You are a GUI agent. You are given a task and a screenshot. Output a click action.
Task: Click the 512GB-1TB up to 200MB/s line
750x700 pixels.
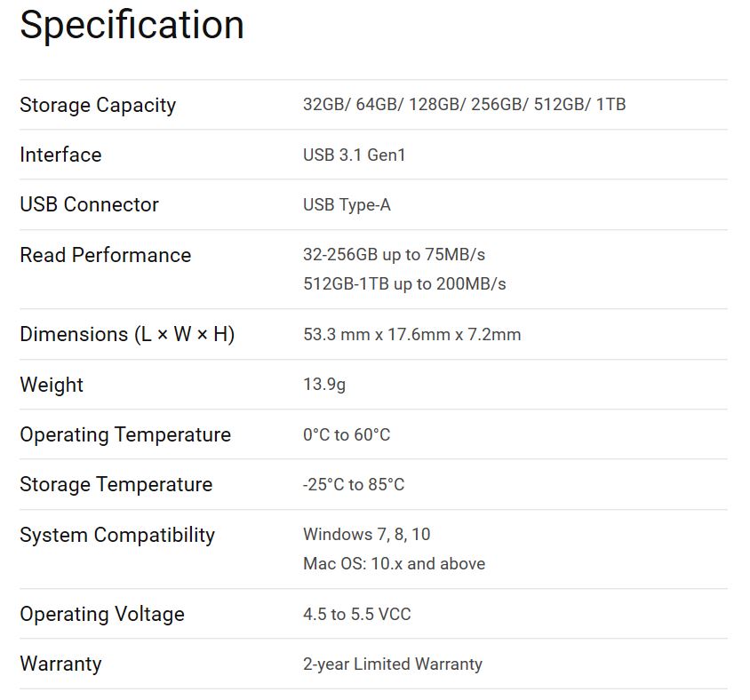coord(404,284)
